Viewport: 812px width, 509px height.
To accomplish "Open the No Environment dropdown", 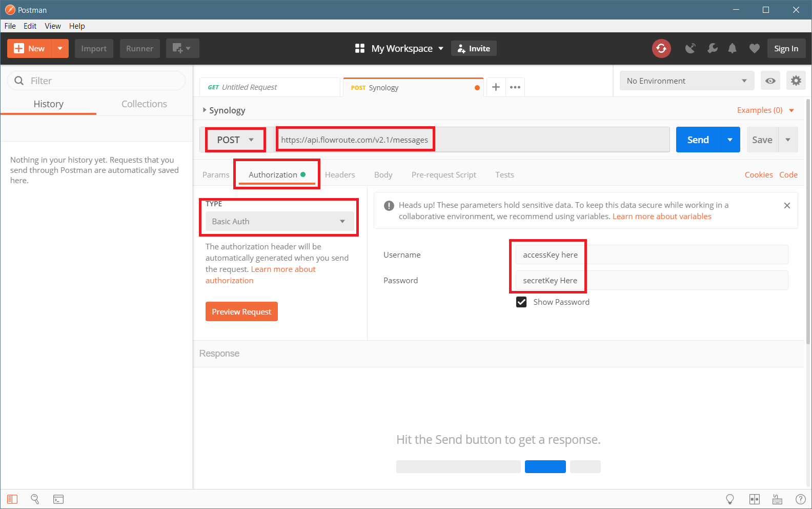I will point(687,81).
